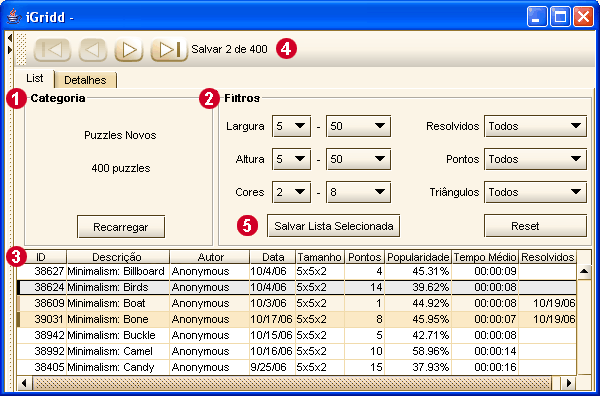Sort by Popularidade column header

click(x=418, y=257)
